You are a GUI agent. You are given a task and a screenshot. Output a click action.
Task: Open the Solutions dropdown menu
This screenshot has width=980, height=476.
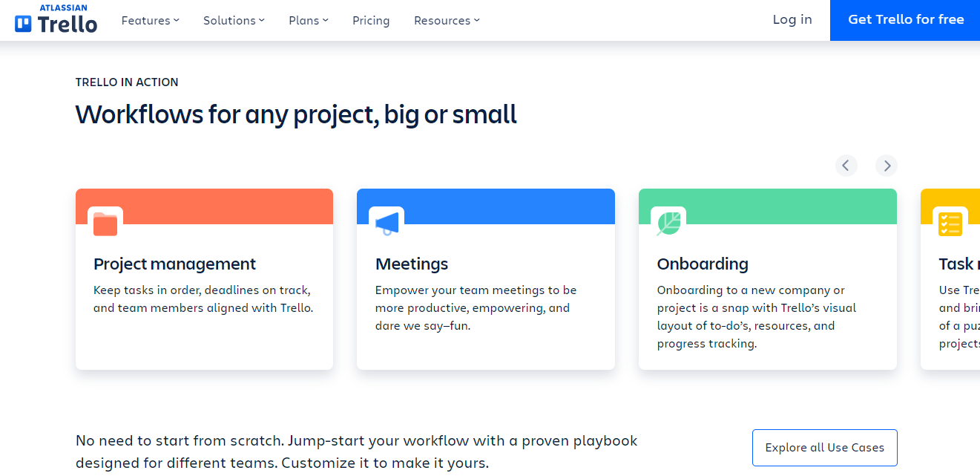[234, 21]
